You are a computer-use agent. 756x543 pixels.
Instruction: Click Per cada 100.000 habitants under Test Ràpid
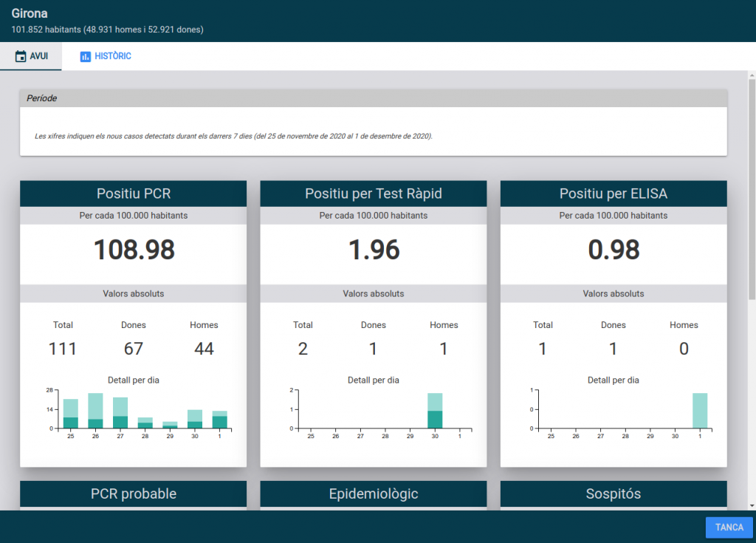point(373,215)
